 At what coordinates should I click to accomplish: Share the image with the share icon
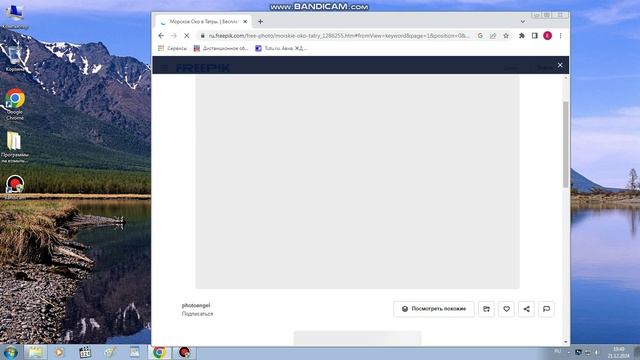(527, 309)
